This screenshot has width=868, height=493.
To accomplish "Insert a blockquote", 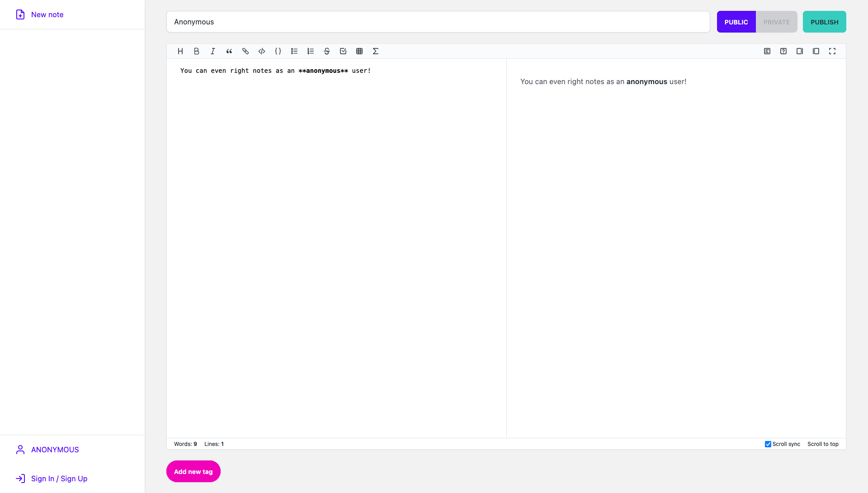I will 229,51.
